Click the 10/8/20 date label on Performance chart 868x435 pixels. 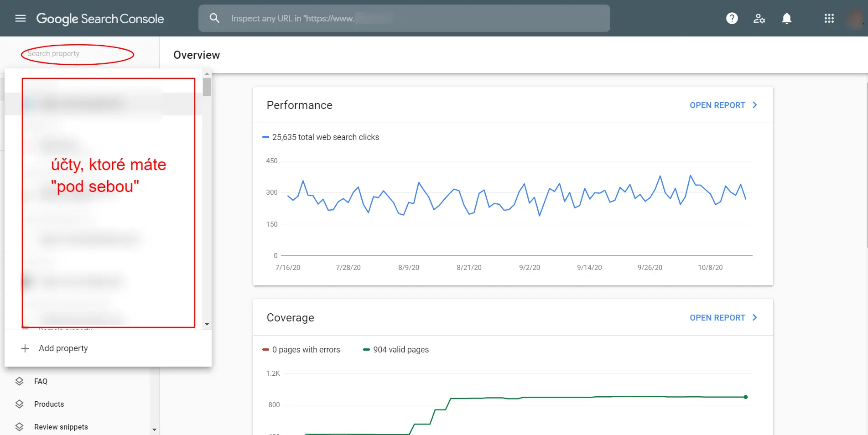[x=710, y=268]
